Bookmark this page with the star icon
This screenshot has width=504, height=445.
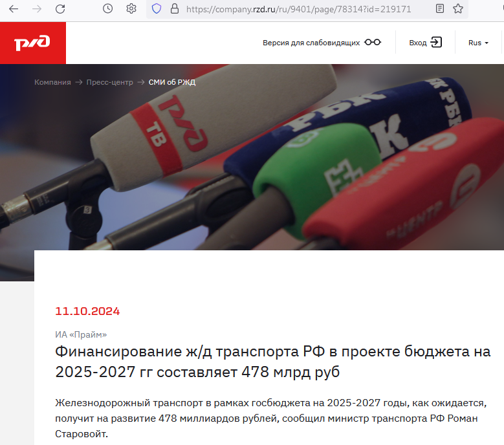click(458, 8)
